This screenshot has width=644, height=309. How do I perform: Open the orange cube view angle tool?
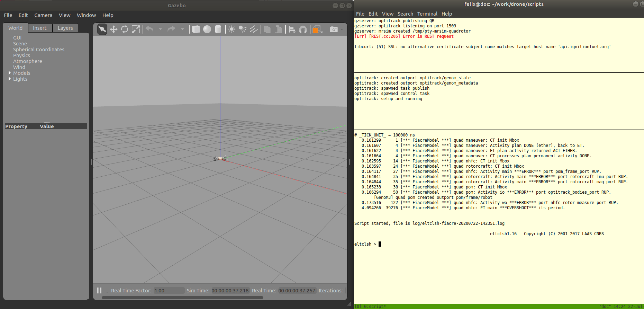click(317, 29)
